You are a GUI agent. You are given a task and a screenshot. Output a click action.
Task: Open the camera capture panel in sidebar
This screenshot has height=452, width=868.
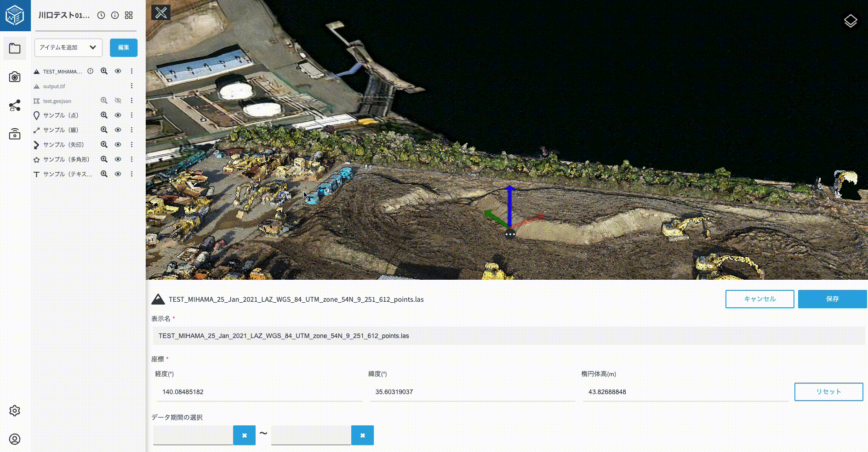coord(15,77)
